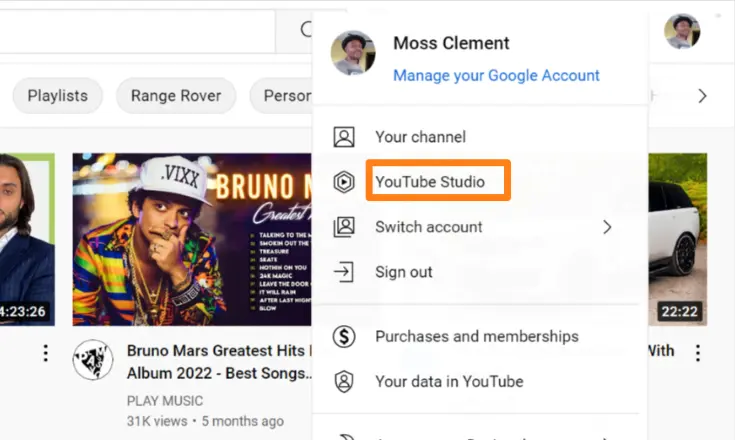Choose Your data in YouTube
Viewport: 735px width, 440px height.
(449, 381)
